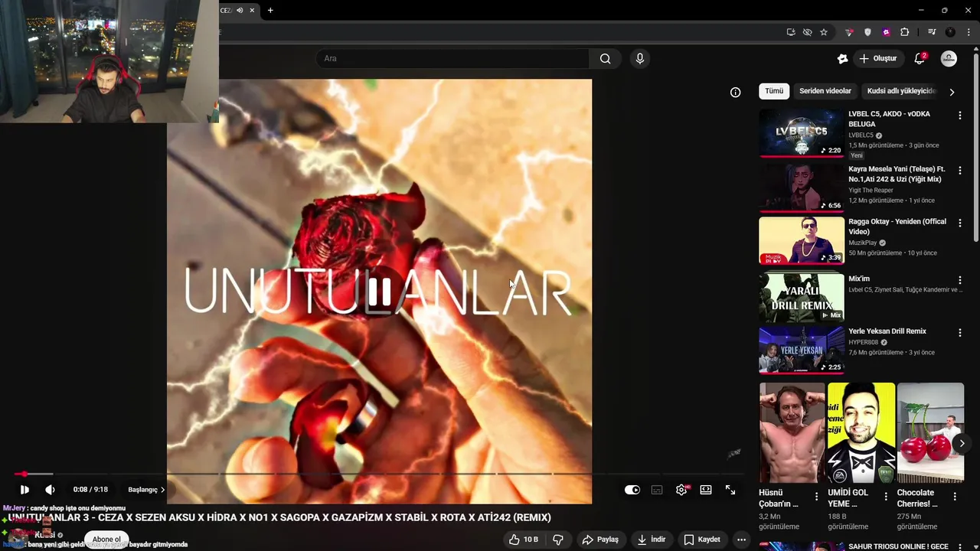Open the player settings gear

pyautogui.click(x=681, y=490)
